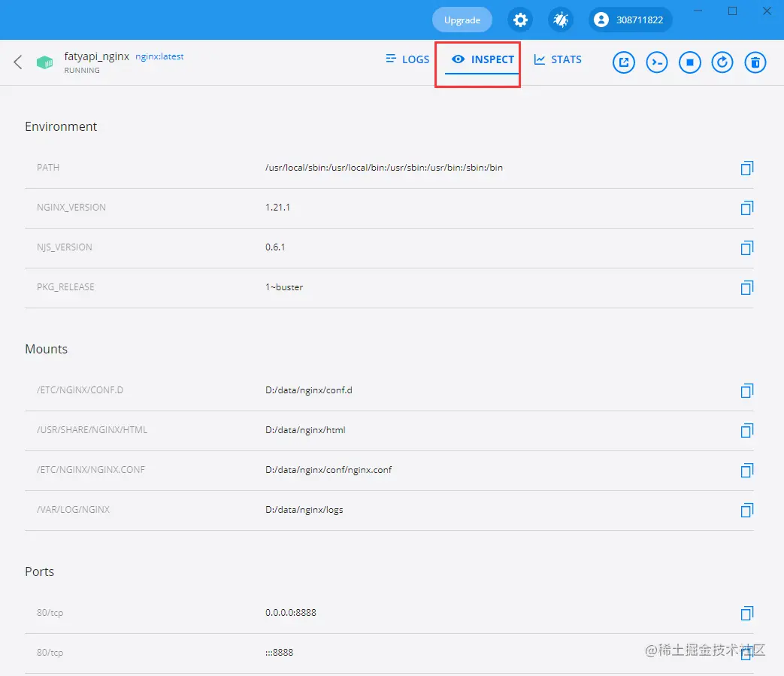Click the Mounts section heading
This screenshot has height=676, width=784.
[x=46, y=349]
